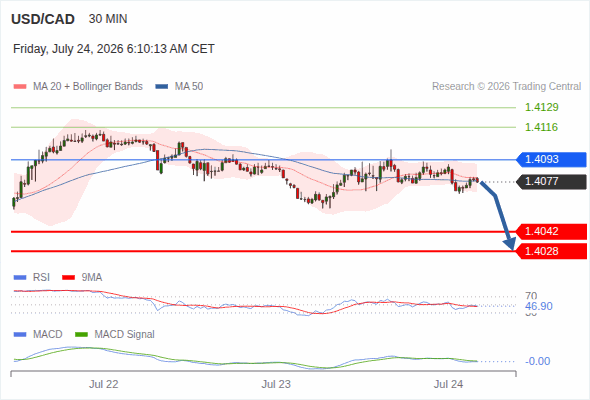This screenshot has width=590, height=400.
Task: Click the red 1.4028 support price tag
Action: click(x=551, y=251)
